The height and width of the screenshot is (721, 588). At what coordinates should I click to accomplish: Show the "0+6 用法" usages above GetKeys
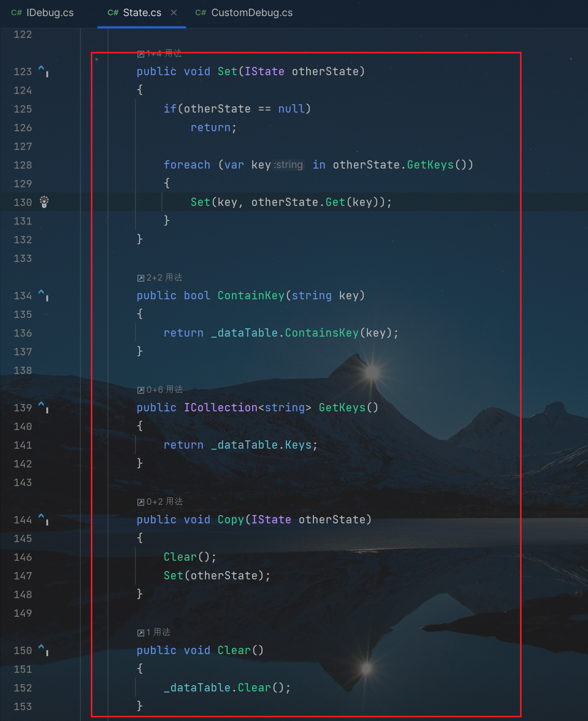[160, 390]
